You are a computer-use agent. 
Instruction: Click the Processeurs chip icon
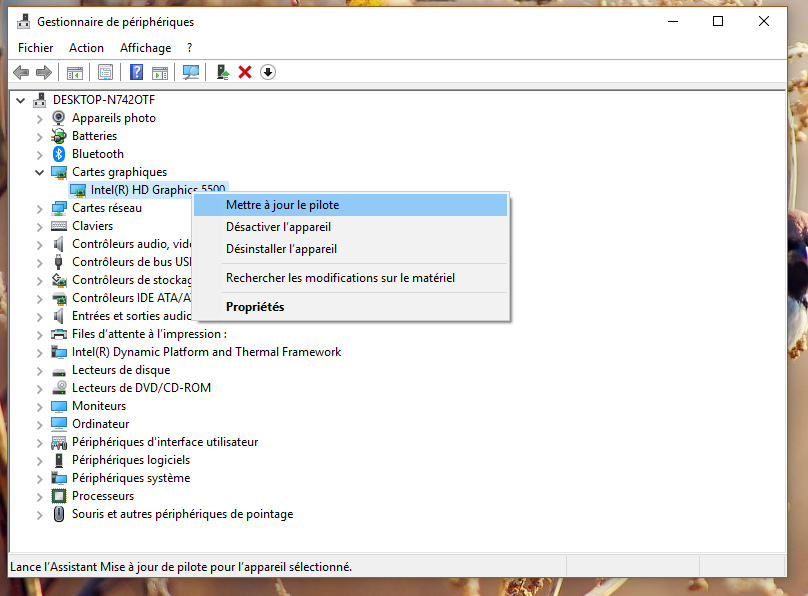(59, 496)
